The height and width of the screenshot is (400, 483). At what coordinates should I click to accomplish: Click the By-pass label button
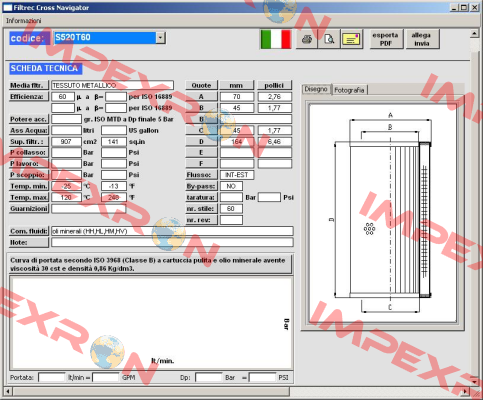click(x=201, y=186)
